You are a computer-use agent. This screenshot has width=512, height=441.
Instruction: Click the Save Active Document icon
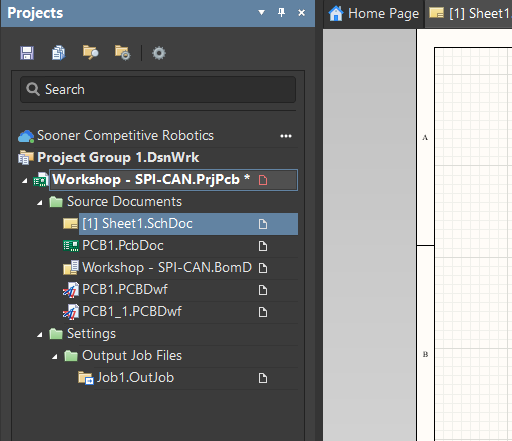tap(27, 53)
